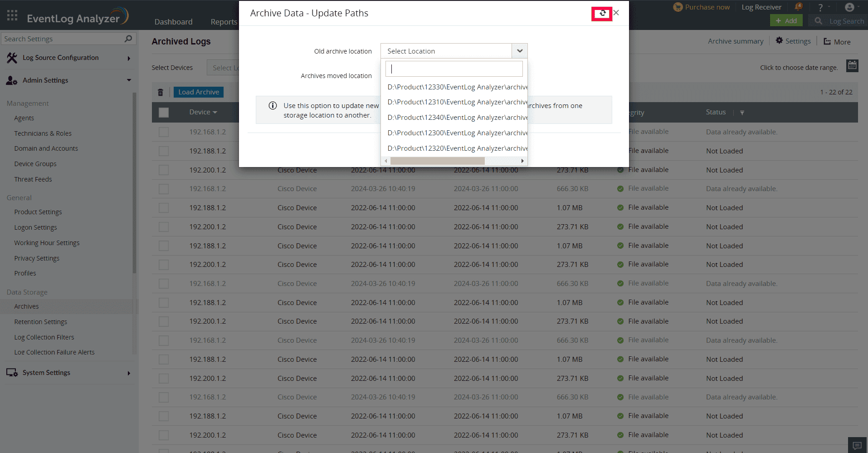Open the calendar to choose date range
Viewport: 868px width, 453px height.
852,65
